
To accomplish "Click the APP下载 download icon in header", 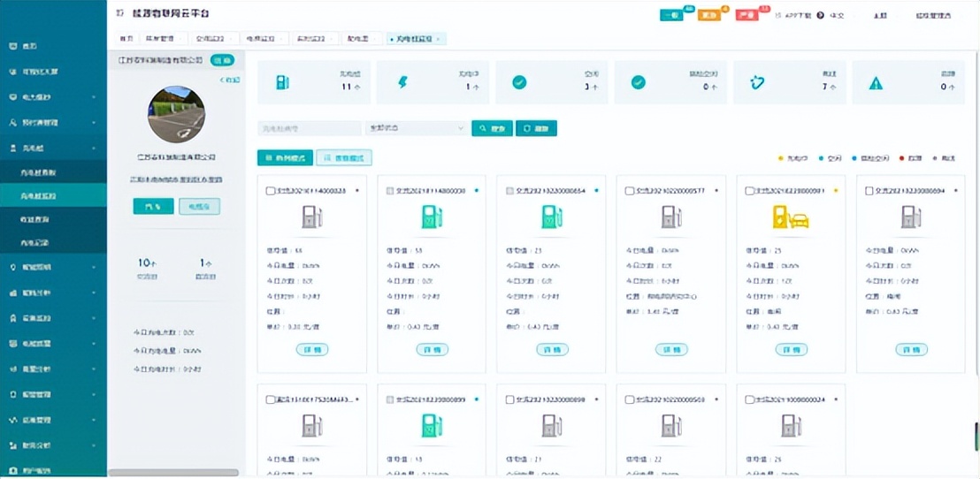I will 777,15.
